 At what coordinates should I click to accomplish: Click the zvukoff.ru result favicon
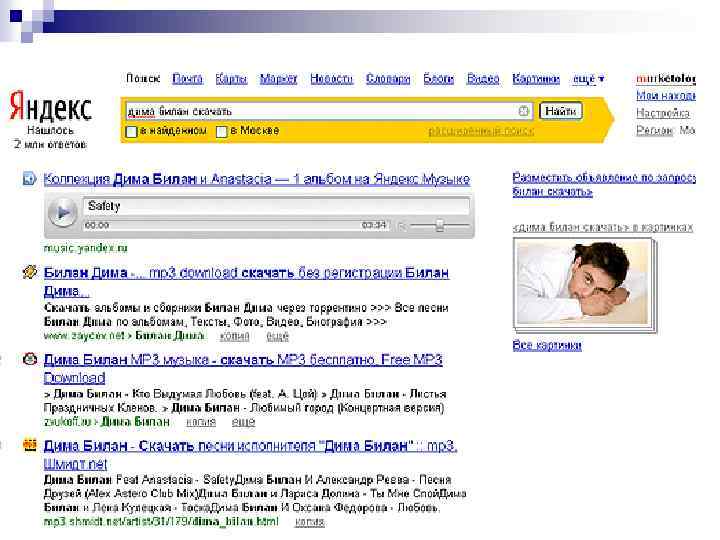(x=30, y=359)
